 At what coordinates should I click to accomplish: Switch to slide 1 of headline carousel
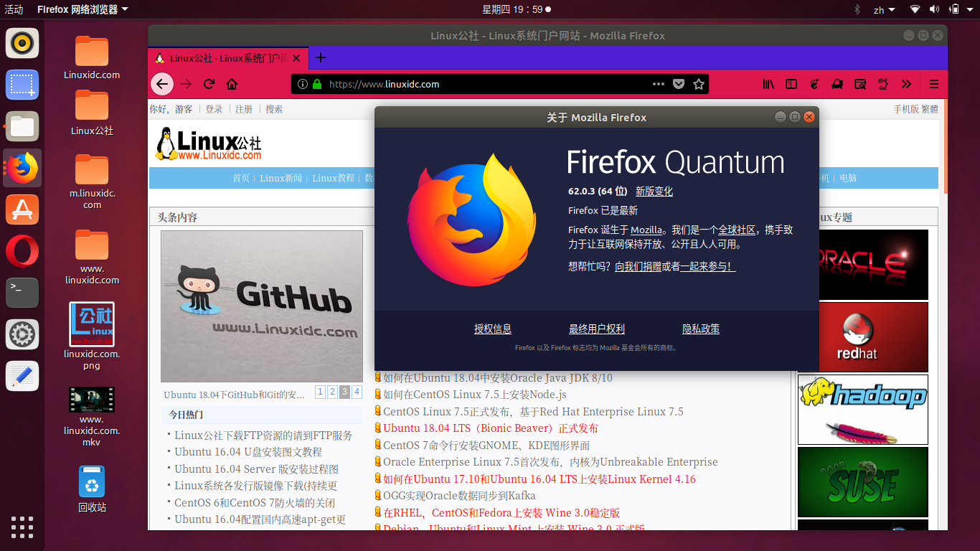click(320, 392)
